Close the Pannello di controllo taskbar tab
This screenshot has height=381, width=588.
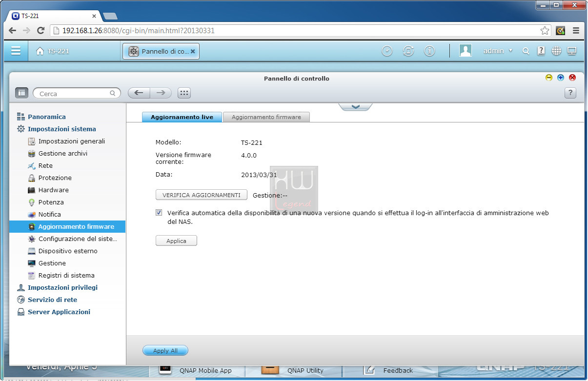pos(193,51)
